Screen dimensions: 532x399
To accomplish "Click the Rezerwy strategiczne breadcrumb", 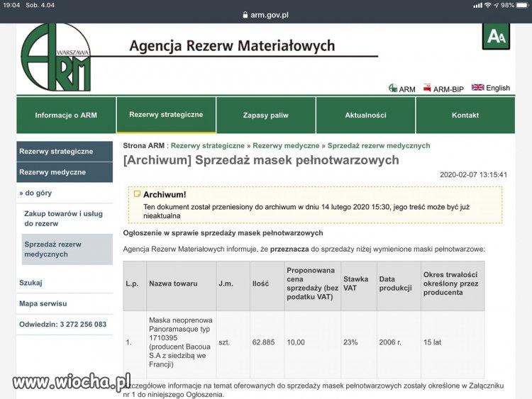I will [208, 146].
